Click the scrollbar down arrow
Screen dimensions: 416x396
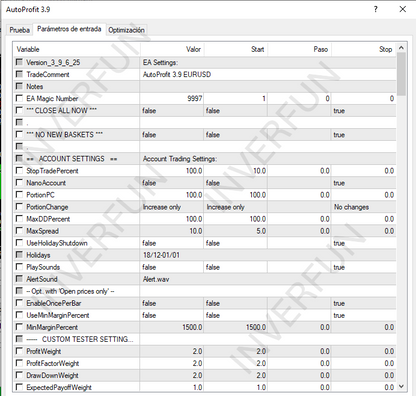pyautogui.click(x=401, y=386)
